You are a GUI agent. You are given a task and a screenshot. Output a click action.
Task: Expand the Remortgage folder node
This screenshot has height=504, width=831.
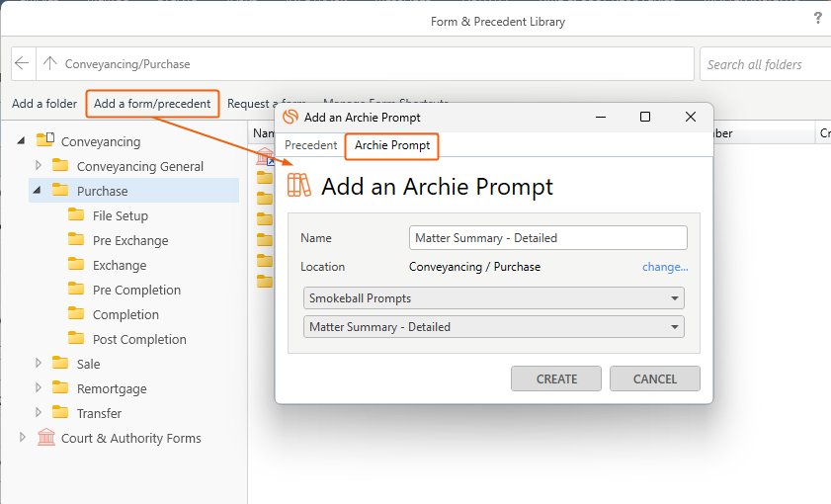coord(39,388)
